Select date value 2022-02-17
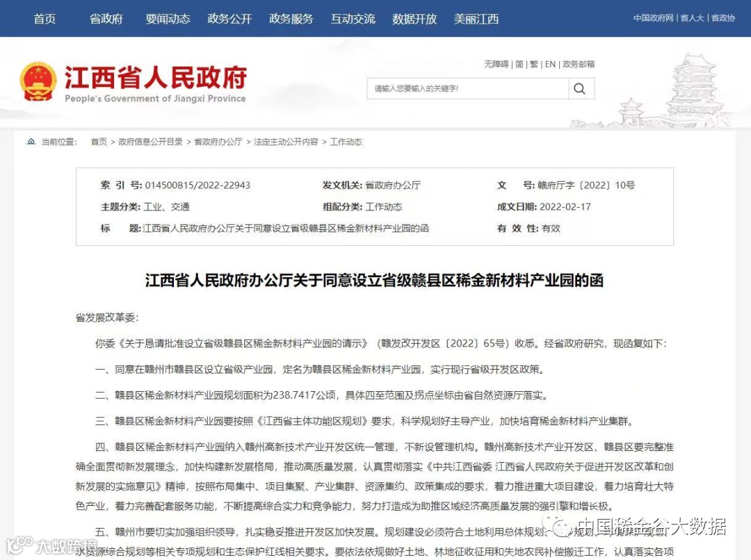This screenshot has width=751, height=560. (565, 207)
